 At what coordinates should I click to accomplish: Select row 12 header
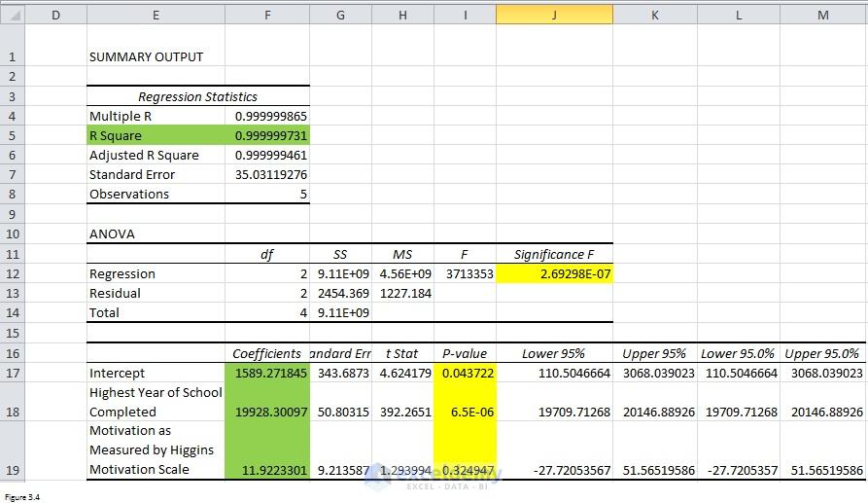pyautogui.click(x=13, y=273)
